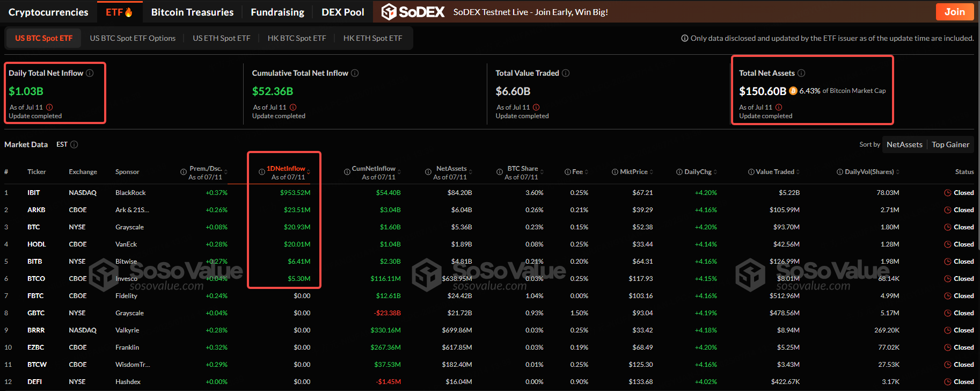This screenshot has width=980, height=391.
Task: Open the IBIT ticker row
Action: pos(489,193)
